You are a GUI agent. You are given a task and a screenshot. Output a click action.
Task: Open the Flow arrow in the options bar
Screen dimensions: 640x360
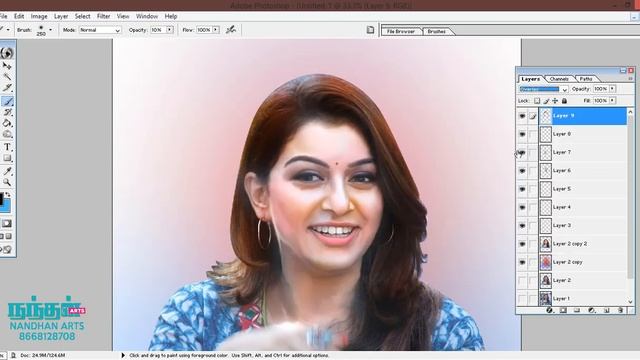[216, 30]
